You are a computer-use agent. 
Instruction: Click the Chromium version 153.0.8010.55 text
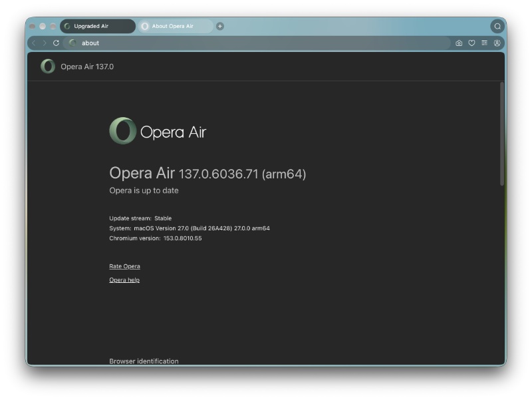coord(156,238)
